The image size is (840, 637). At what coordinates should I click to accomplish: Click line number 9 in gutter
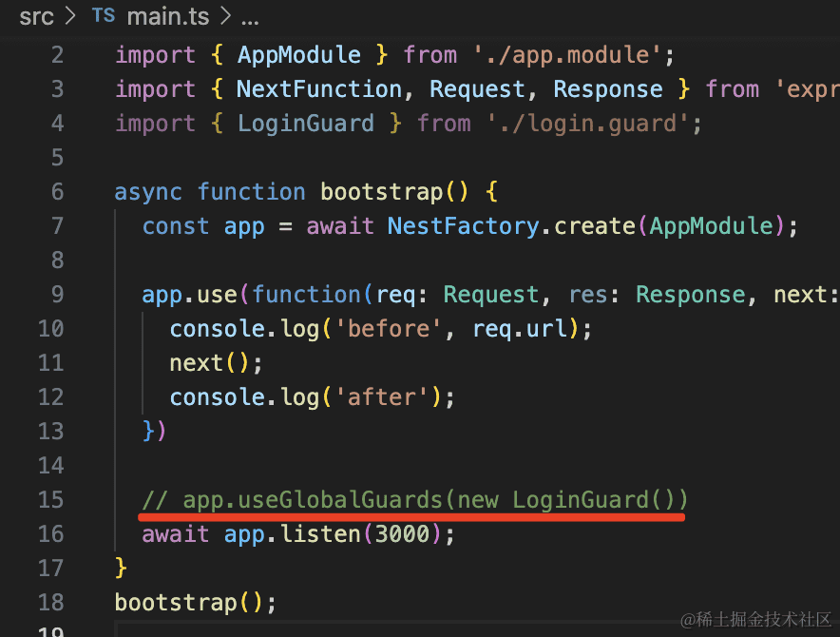57,294
